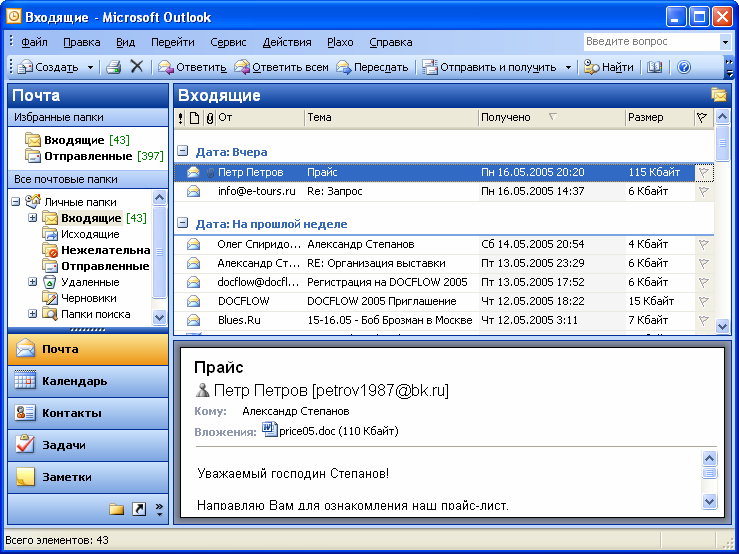Expand the Входящие folder in tree

[33, 218]
